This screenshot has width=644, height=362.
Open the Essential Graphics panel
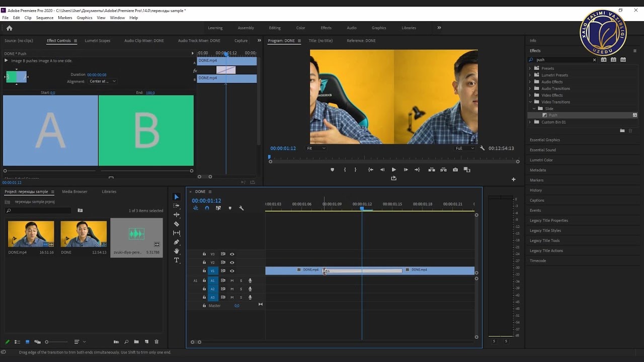pos(544,140)
